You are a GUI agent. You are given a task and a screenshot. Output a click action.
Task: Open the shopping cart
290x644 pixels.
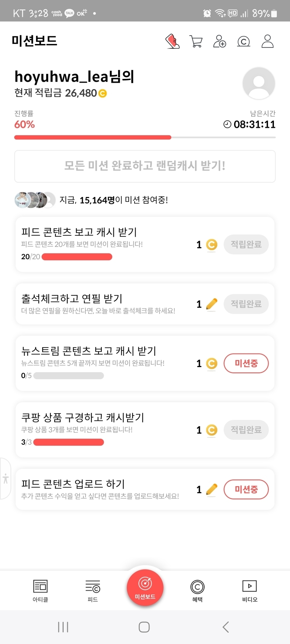coord(196,41)
